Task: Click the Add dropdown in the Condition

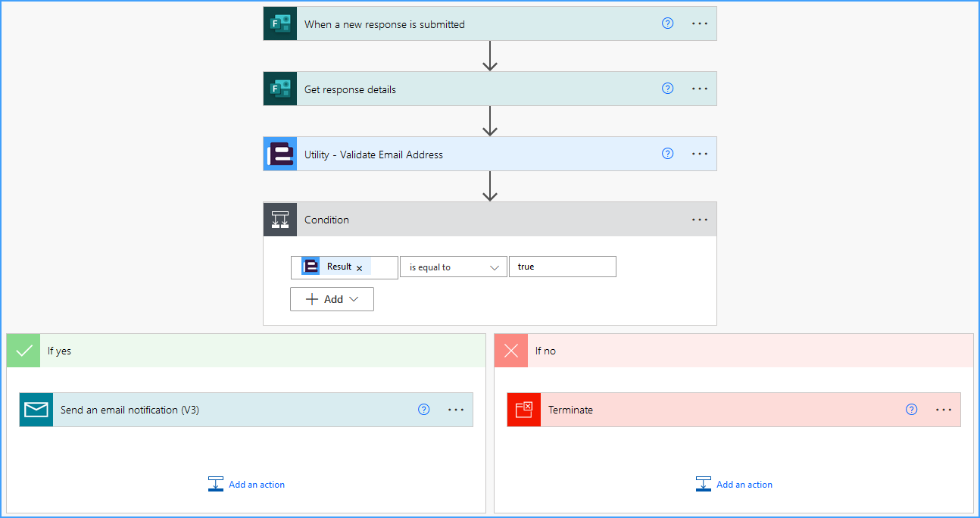Action: point(332,299)
